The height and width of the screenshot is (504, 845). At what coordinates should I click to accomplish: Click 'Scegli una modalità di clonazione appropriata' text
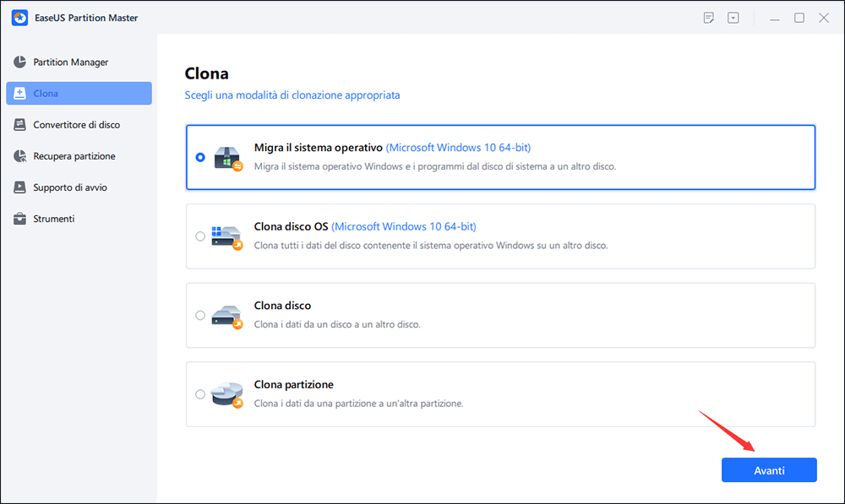[292, 95]
